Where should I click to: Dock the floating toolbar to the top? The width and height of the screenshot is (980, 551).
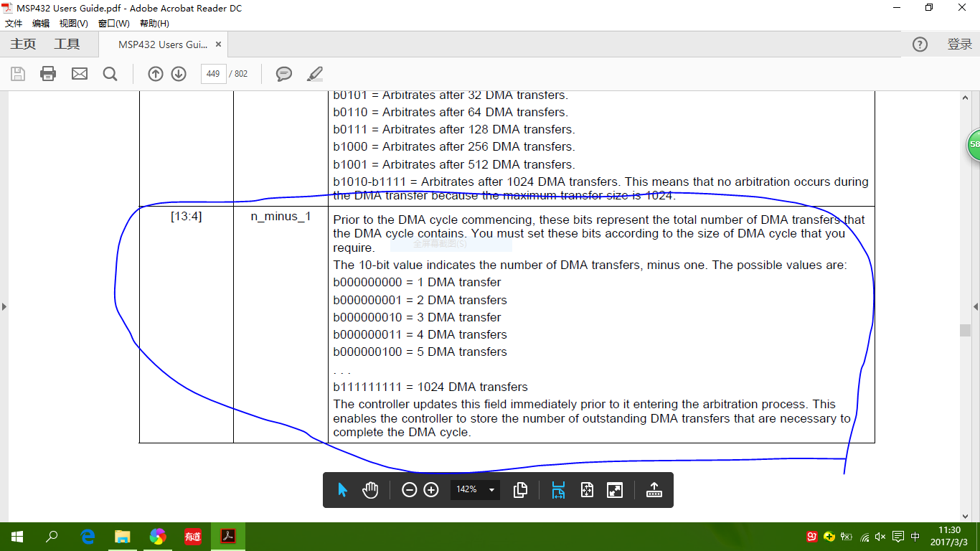pos(654,489)
